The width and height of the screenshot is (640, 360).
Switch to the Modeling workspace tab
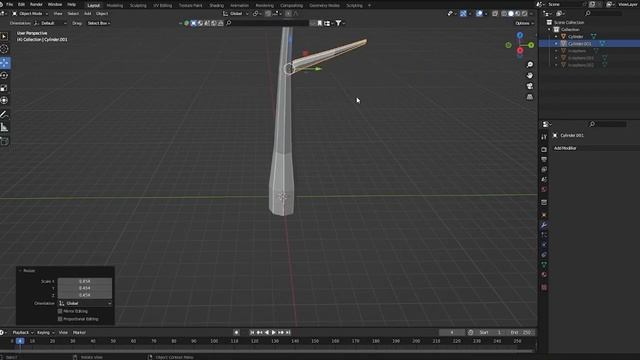(x=115, y=5)
